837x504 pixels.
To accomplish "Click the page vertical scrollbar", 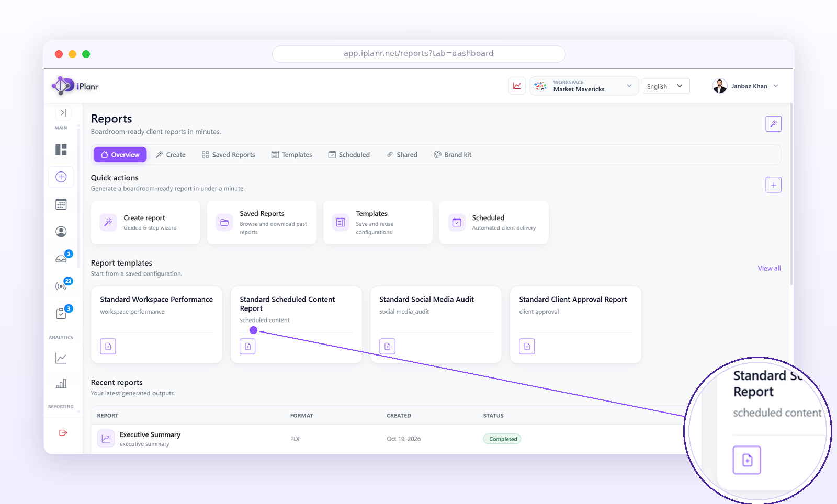I will pyautogui.click(x=791, y=194).
